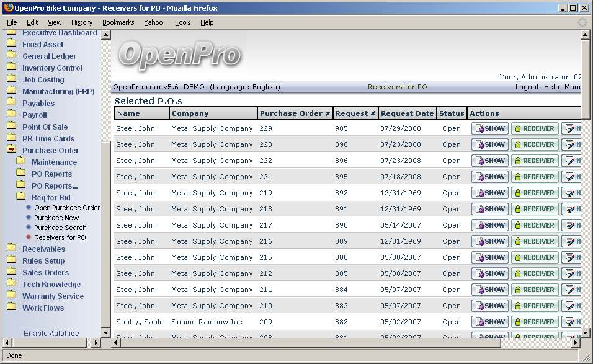
Task: Click the Warranty Service folder icon
Action: (11, 296)
